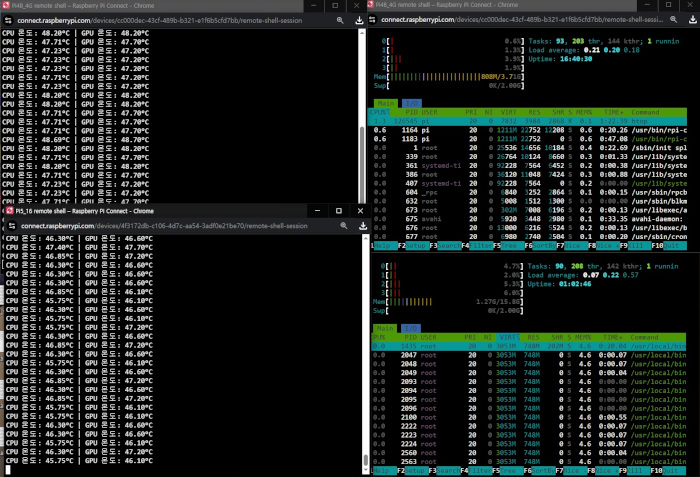View site info icon in Pi5_16 window
The width and height of the screenshot is (700, 477).
click(x=12, y=226)
